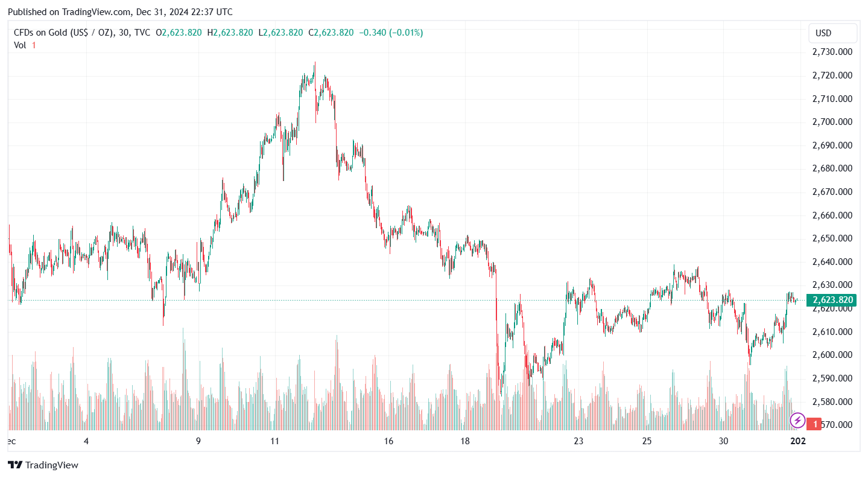Click the low value L2,623.820
The image size is (868, 478).
[x=280, y=33]
